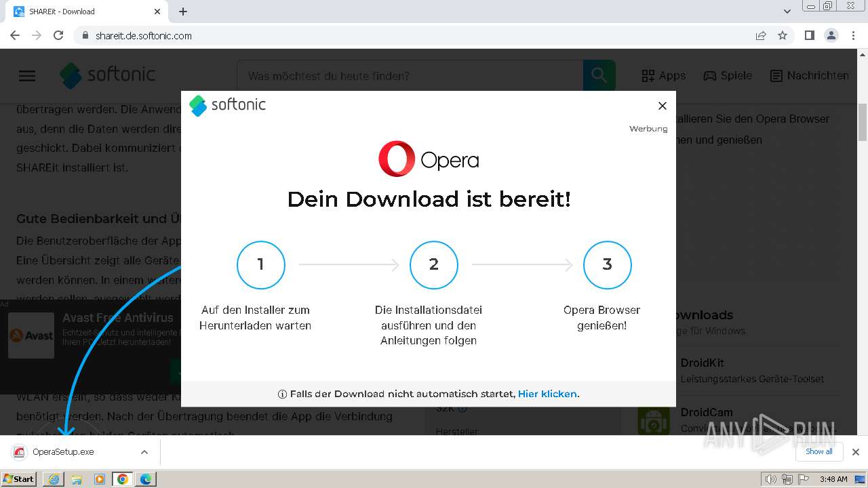Click the Softonic logo in the popup
Screen dimensions: 868x488
pyautogui.click(x=227, y=105)
